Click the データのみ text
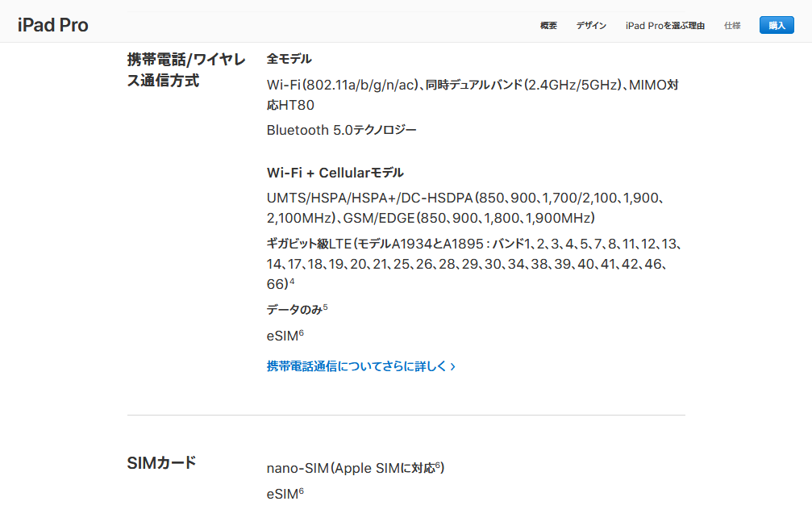This screenshot has width=812, height=518. coord(294,310)
